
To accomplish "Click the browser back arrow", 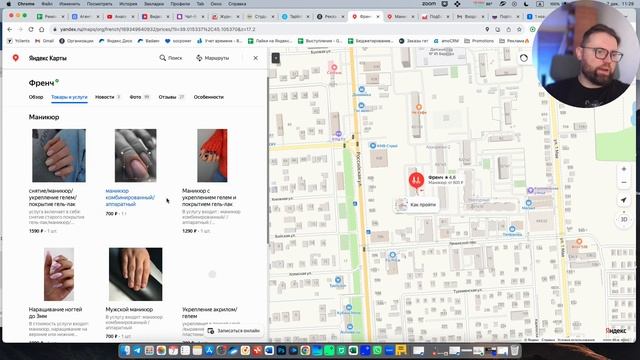I will click(10, 29).
